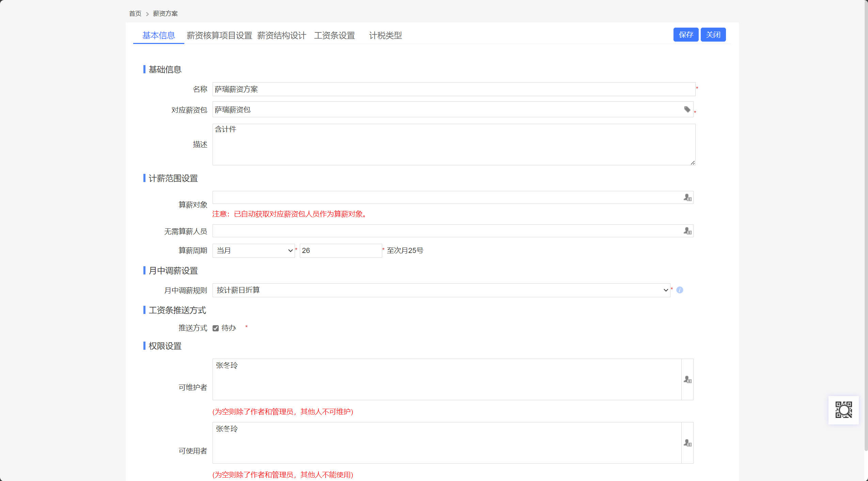Click info icon beside 月中调薪规则
The height and width of the screenshot is (481, 868).
point(680,290)
